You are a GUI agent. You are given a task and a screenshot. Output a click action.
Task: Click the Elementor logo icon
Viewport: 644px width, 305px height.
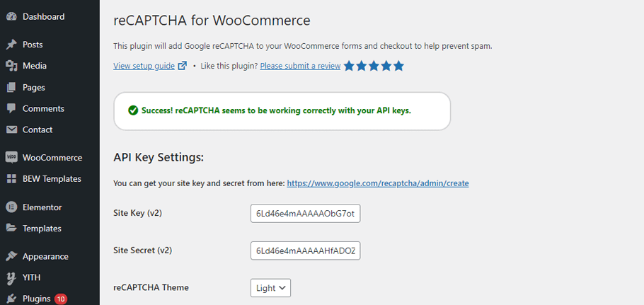11,207
